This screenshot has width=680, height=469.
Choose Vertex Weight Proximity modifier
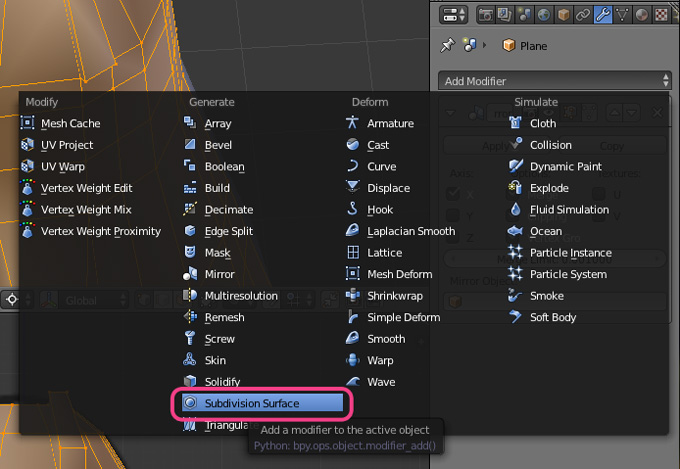click(91, 231)
